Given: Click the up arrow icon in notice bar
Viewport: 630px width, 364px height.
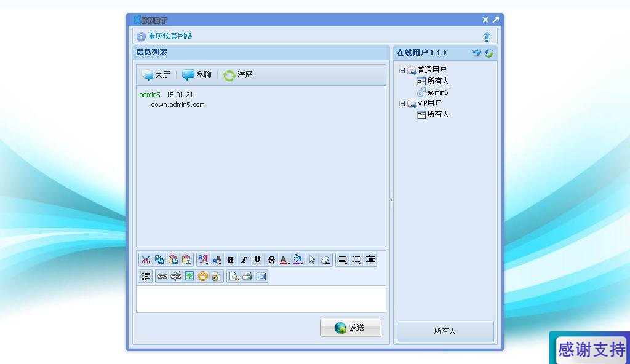Looking at the screenshot, I should 487,36.
